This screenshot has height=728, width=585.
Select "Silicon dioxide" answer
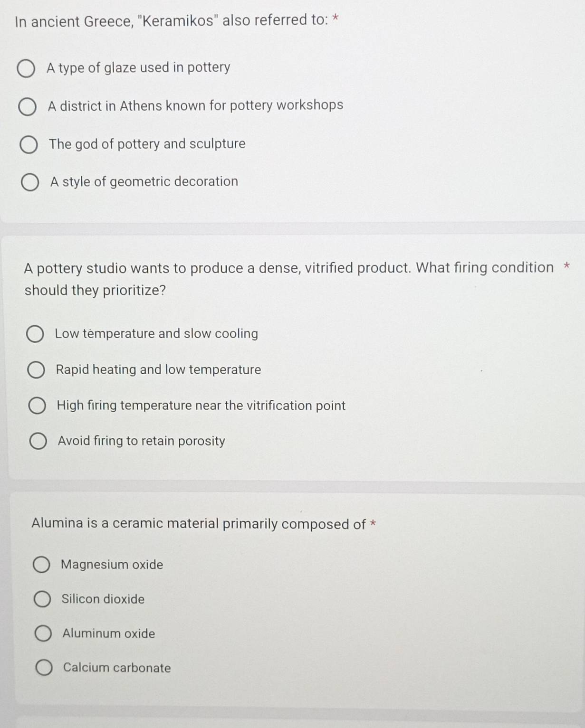point(42,599)
